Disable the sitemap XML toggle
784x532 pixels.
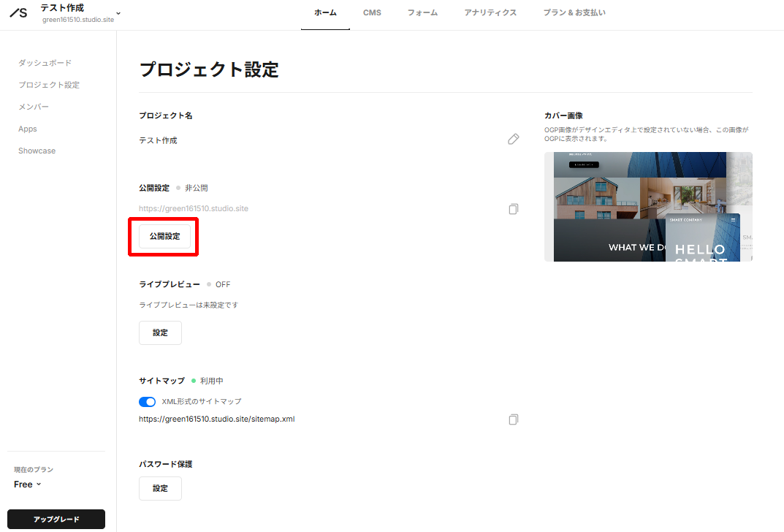tap(147, 401)
